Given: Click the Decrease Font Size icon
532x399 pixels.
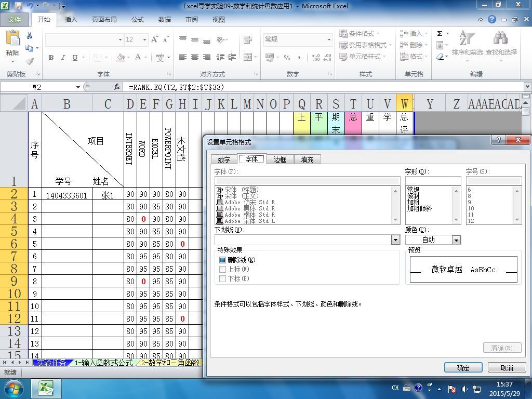Looking at the screenshot, I should click(166, 39).
